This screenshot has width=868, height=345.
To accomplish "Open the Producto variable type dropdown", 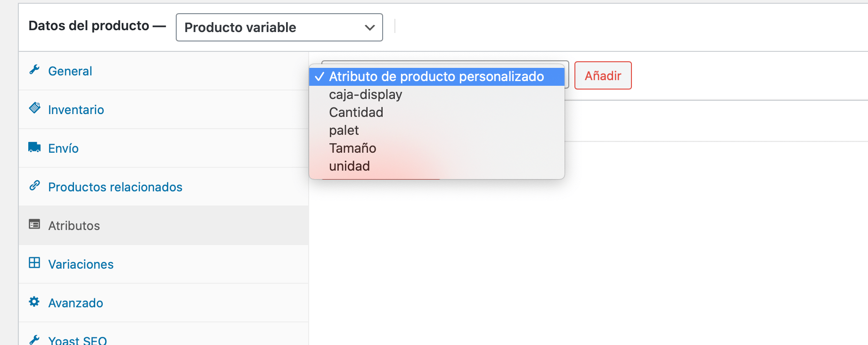I will point(279,27).
